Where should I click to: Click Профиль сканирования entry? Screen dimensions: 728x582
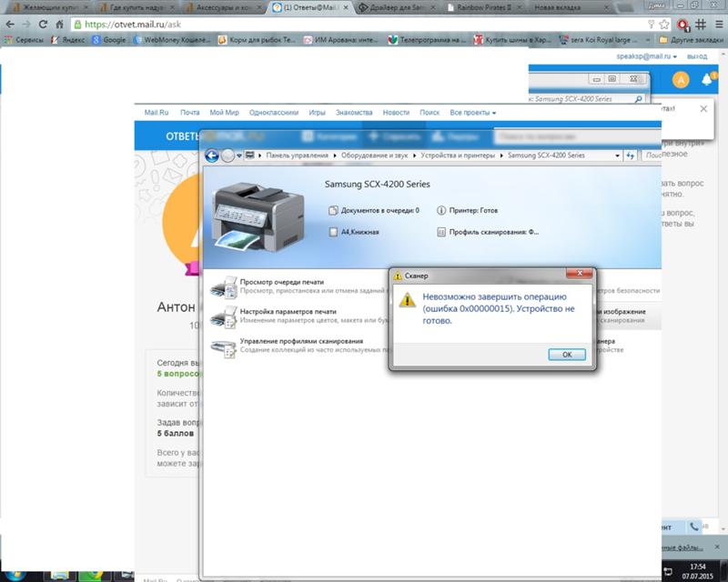pyautogui.click(x=488, y=232)
